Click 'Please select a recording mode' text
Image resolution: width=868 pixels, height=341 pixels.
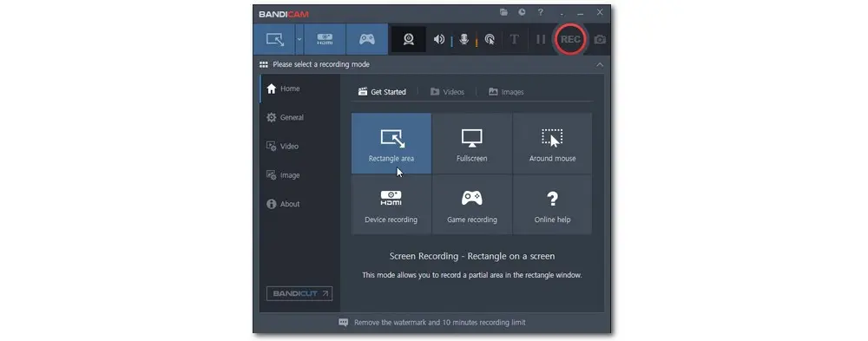click(x=321, y=65)
